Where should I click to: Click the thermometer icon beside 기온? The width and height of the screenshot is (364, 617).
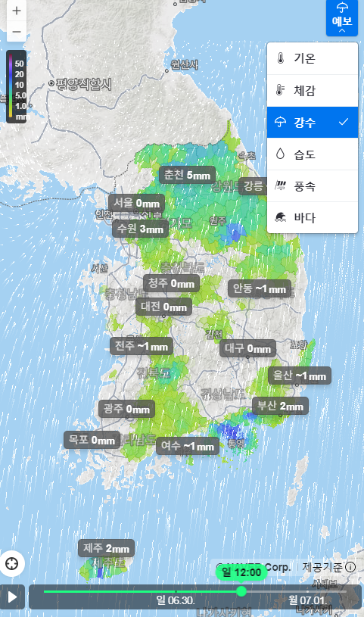click(x=280, y=58)
